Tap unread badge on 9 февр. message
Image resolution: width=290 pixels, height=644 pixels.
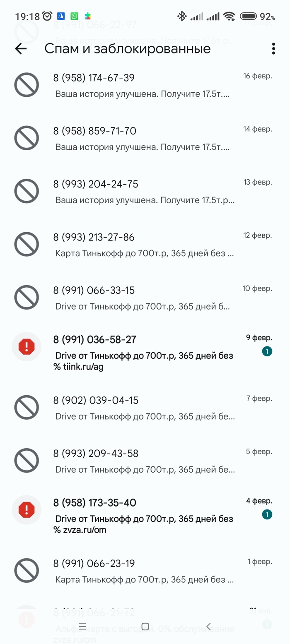(x=267, y=351)
